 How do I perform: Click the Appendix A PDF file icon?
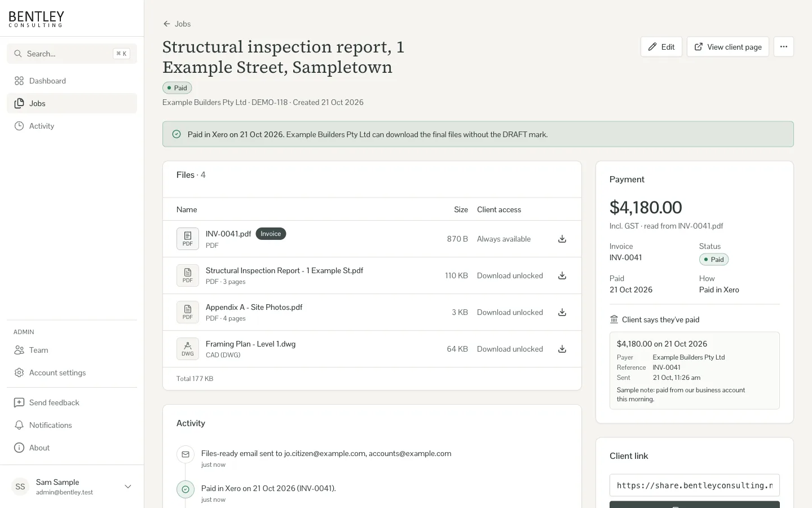click(188, 312)
